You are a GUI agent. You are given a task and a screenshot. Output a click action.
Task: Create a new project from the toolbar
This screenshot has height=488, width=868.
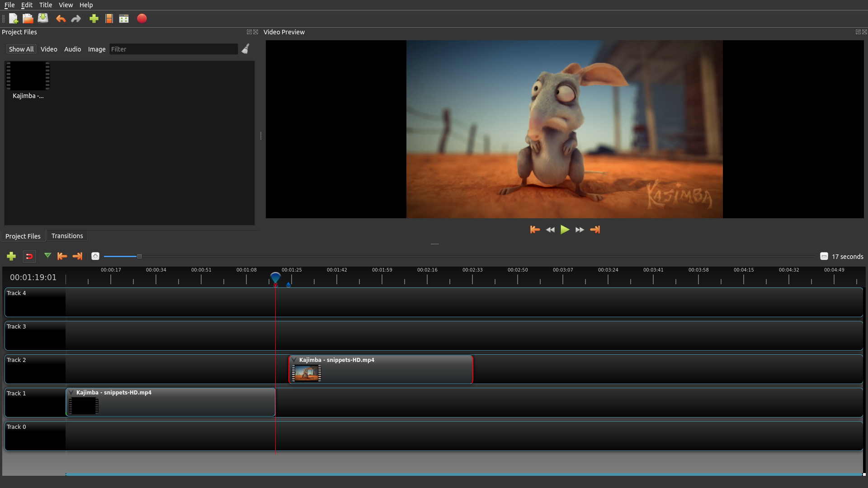click(13, 19)
